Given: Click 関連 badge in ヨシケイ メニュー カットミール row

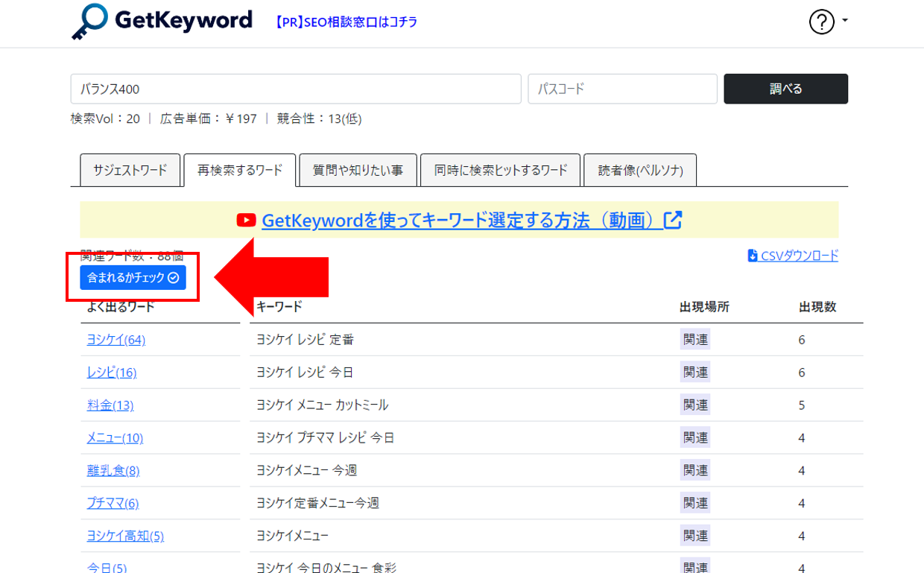Looking at the screenshot, I should (695, 405).
